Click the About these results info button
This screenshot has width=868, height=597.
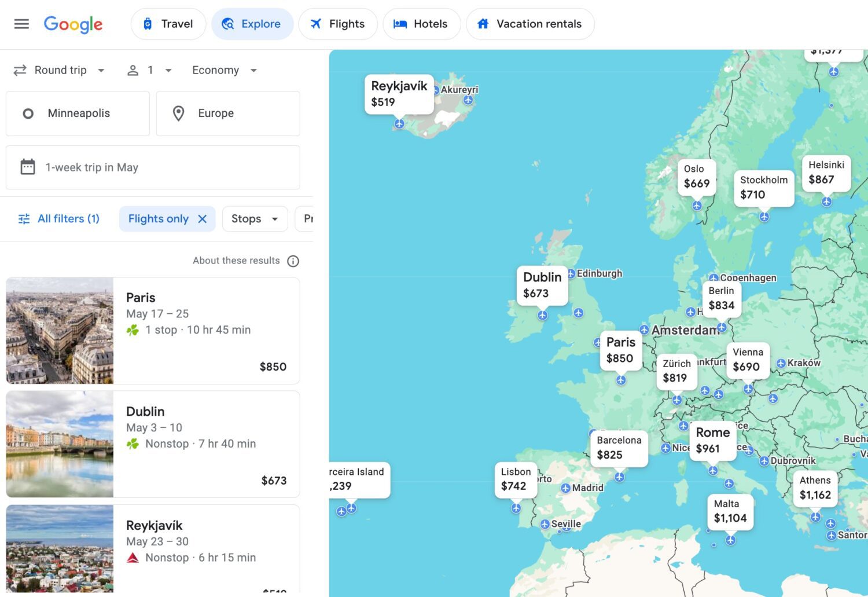293,261
